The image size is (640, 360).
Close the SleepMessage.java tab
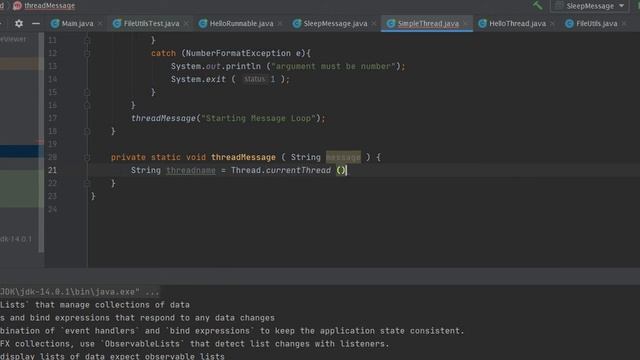point(374,24)
